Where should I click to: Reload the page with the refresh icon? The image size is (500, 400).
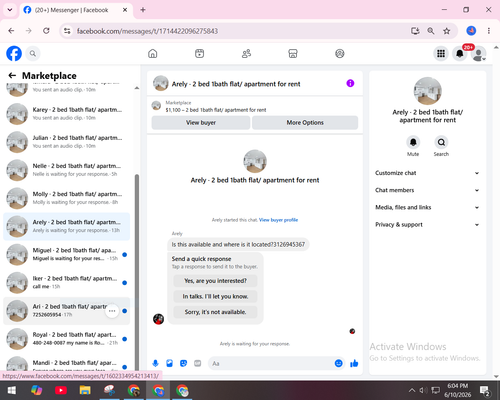[x=46, y=31]
